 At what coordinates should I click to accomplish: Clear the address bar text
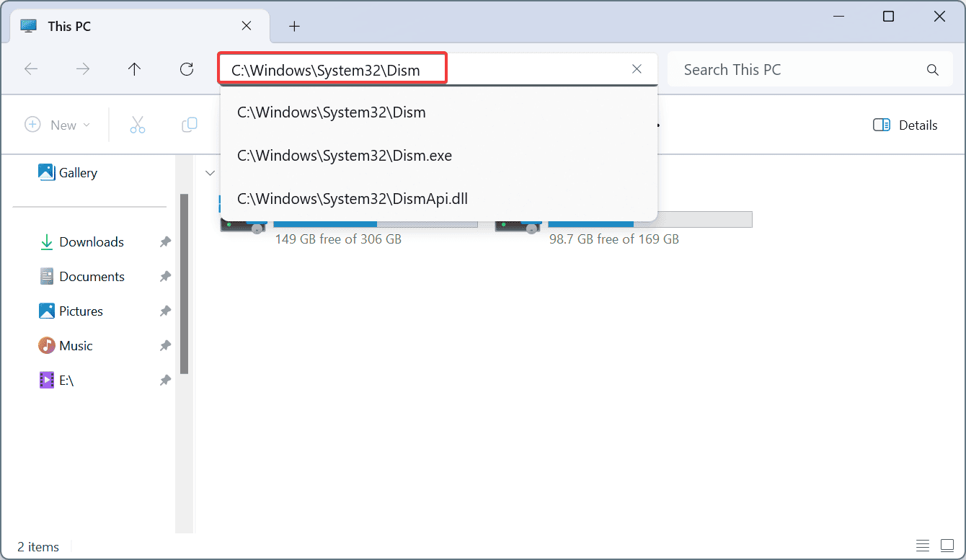click(637, 69)
